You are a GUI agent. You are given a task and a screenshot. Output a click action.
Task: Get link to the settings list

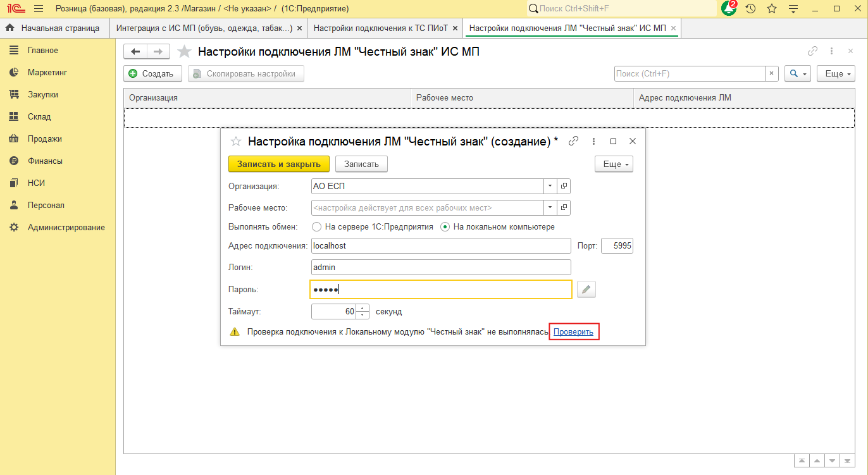(x=813, y=52)
